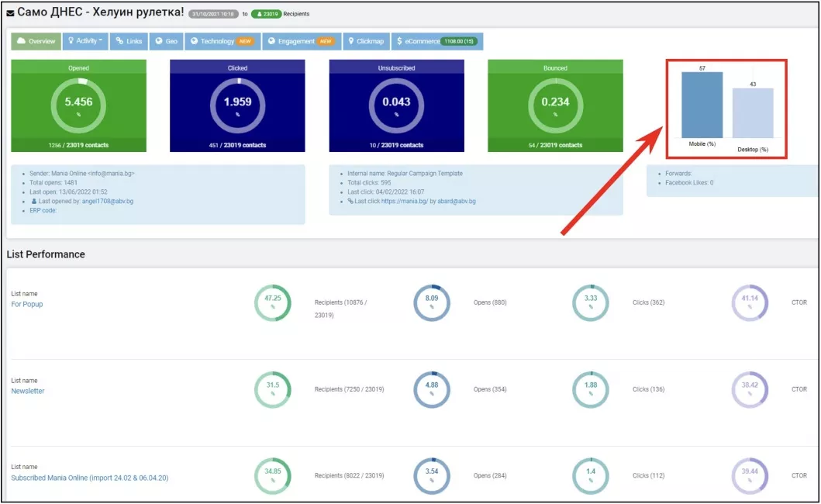Image resolution: width=821 pixels, height=504 pixels.
Task: Click the Bounced 0.234% donut chart
Action: 556,105
